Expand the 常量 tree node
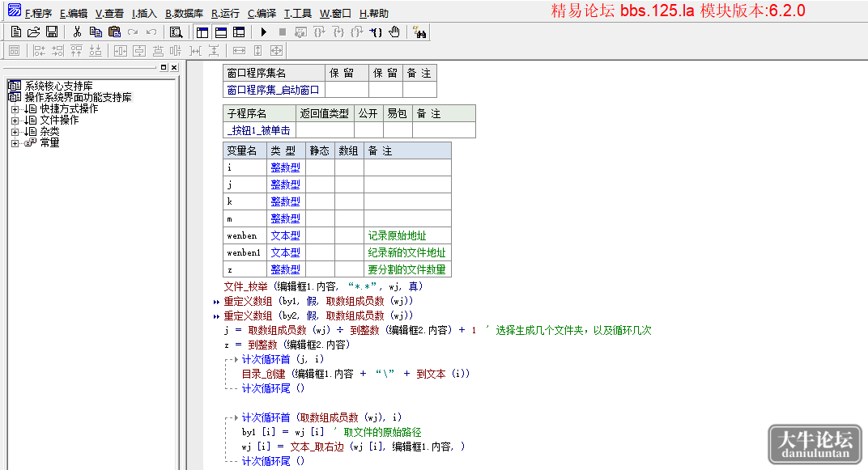Viewport: 868px width, 470px height. point(15,142)
